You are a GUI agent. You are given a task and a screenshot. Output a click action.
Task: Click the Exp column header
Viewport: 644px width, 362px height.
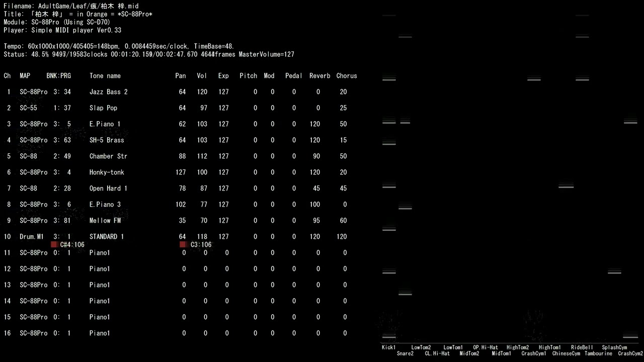pyautogui.click(x=223, y=76)
